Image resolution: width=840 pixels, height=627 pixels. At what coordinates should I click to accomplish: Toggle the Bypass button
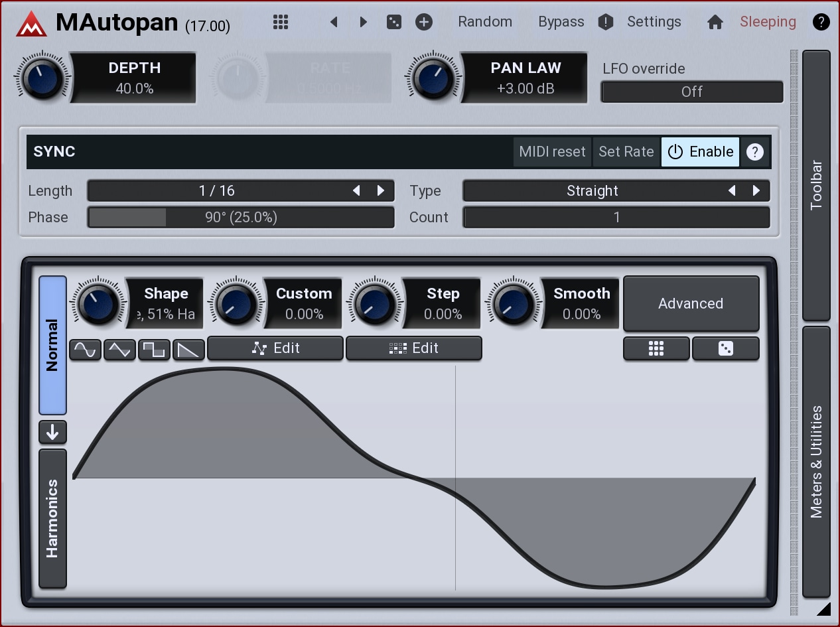(561, 22)
